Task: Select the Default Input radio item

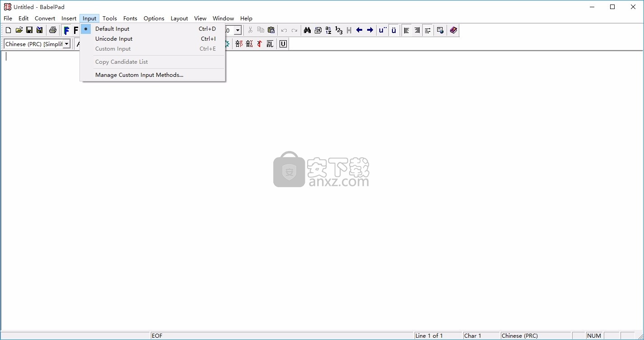Action: 153,29
